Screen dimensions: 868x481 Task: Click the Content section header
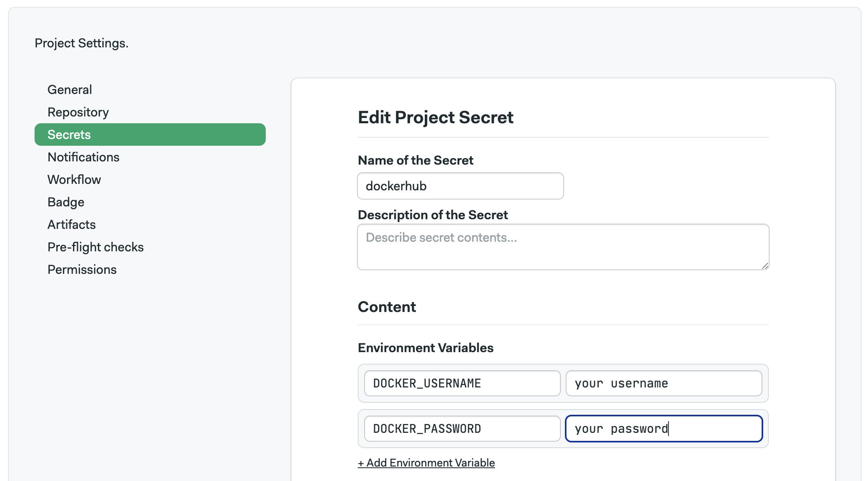click(387, 307)
